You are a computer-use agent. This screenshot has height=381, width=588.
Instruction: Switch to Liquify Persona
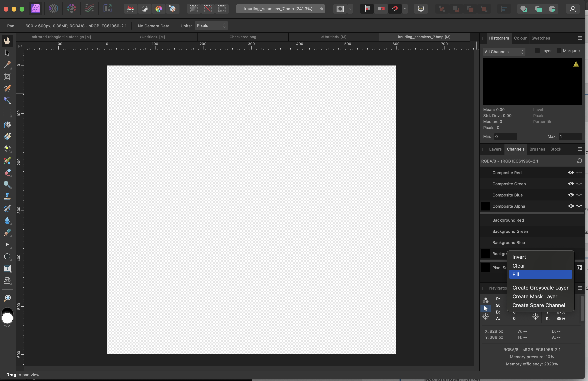(53, 9)
